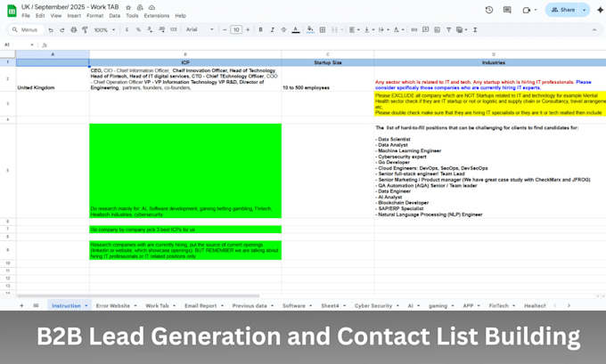
Task: Increase decimal places
Action: pos(161,29)
